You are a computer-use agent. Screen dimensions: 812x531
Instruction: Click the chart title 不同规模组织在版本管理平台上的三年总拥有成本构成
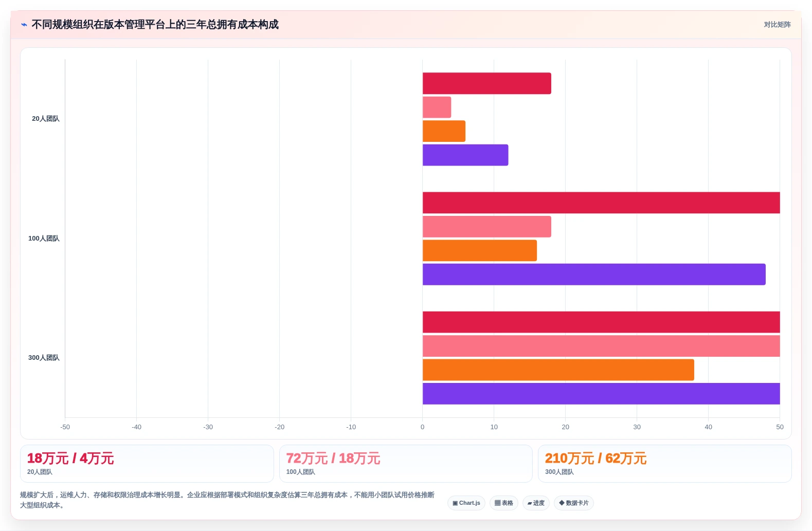click(x=155, y=25)
